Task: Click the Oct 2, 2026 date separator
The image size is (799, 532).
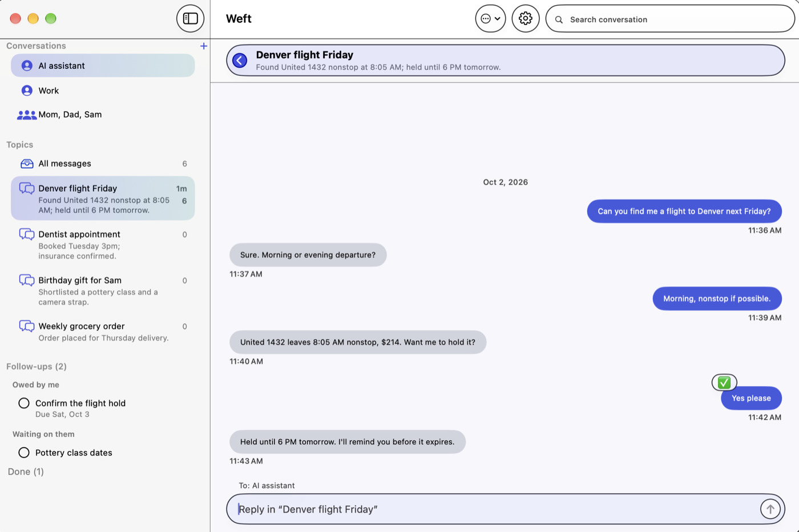Action: (x=505, y=182)
